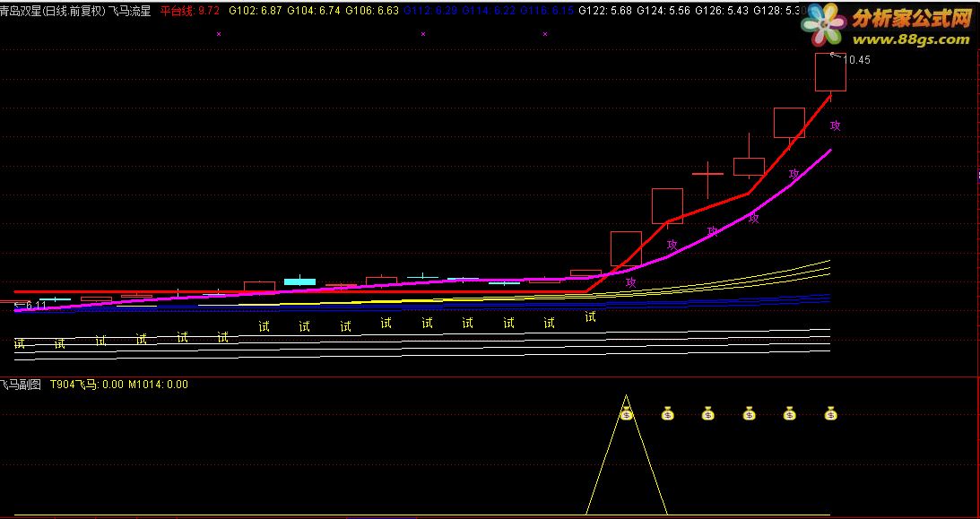
Task: Click the 6.11 low price label
Action: 36,306
